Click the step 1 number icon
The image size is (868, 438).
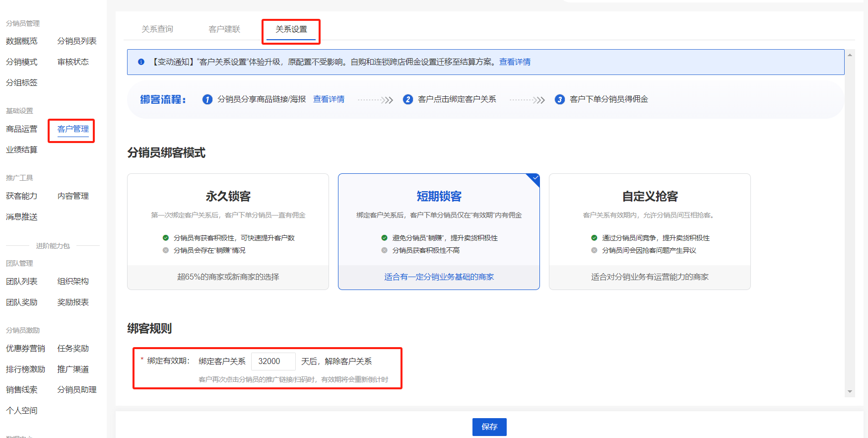(x=207, y=100)
